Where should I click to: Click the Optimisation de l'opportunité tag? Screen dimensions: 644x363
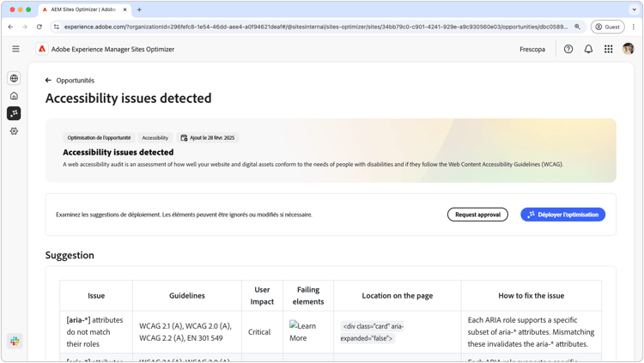[99, 138]
